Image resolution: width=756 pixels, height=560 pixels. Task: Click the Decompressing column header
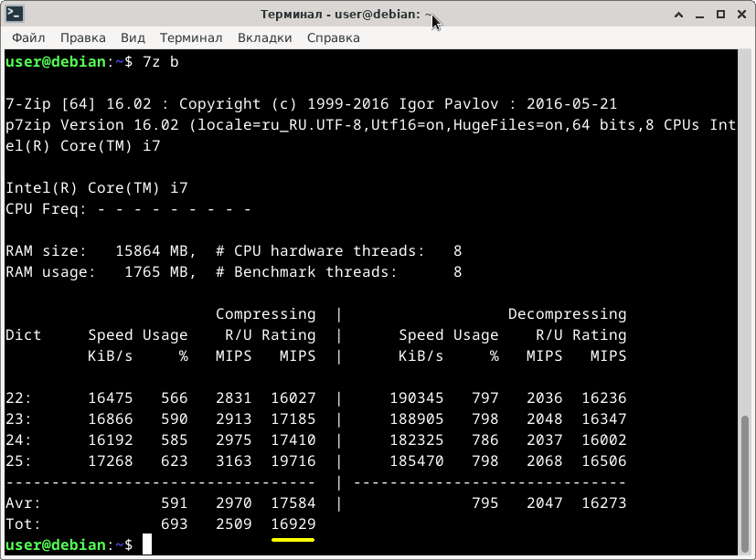click(x=567, y=314)
